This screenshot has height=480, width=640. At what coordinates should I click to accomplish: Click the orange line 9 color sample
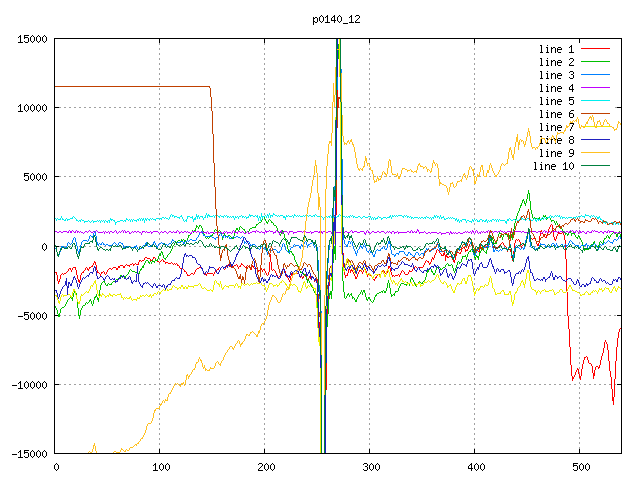[x=596, y=153]
